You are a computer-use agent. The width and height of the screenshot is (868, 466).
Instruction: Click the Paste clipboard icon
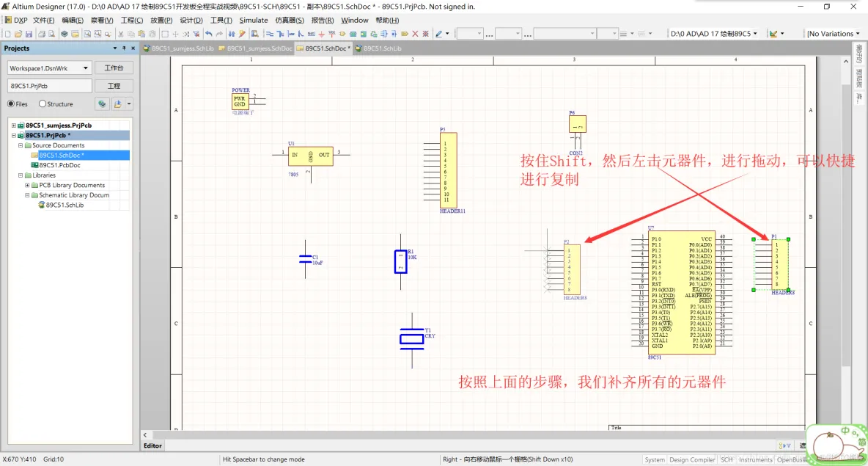tap(141, 34)
